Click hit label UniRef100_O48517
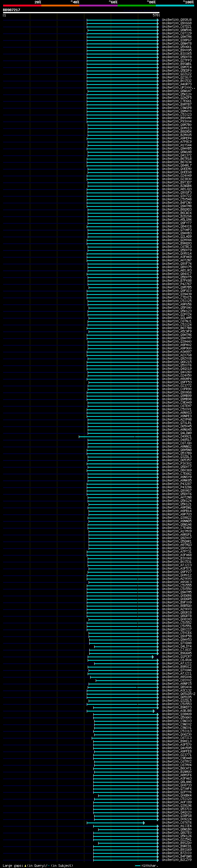This screenshot has height=868, width=197. (176, 440)
